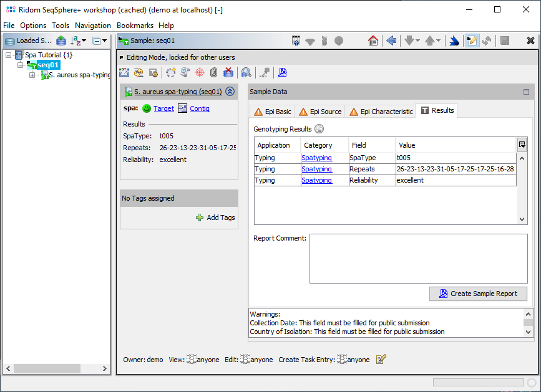Click the magnifier search icon in toolbar
541x392 pixels.
click(246, 72)
